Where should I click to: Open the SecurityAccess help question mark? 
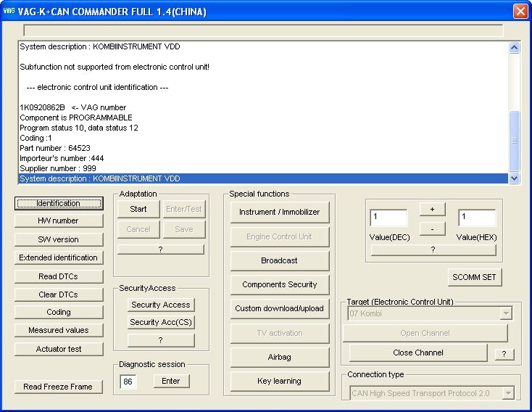click(x=161, y=340)
